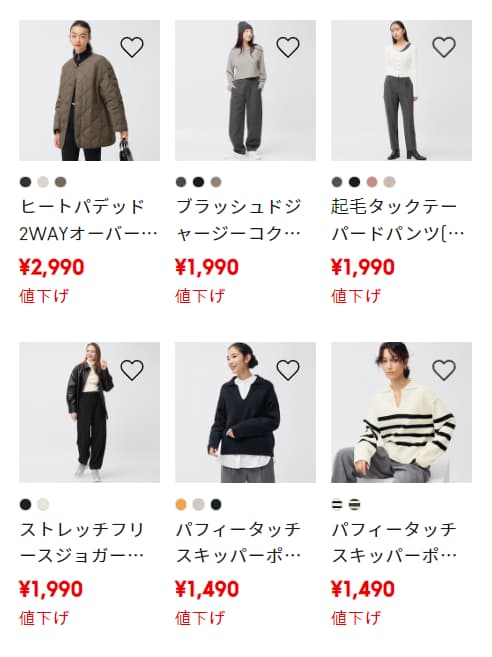
Task: Select black swatch for brushed jersey pants
Action: (x=198, y=182)
